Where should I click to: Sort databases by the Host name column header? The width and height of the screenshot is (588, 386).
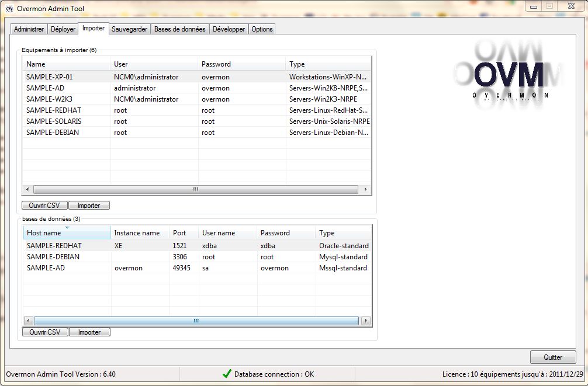66,233
